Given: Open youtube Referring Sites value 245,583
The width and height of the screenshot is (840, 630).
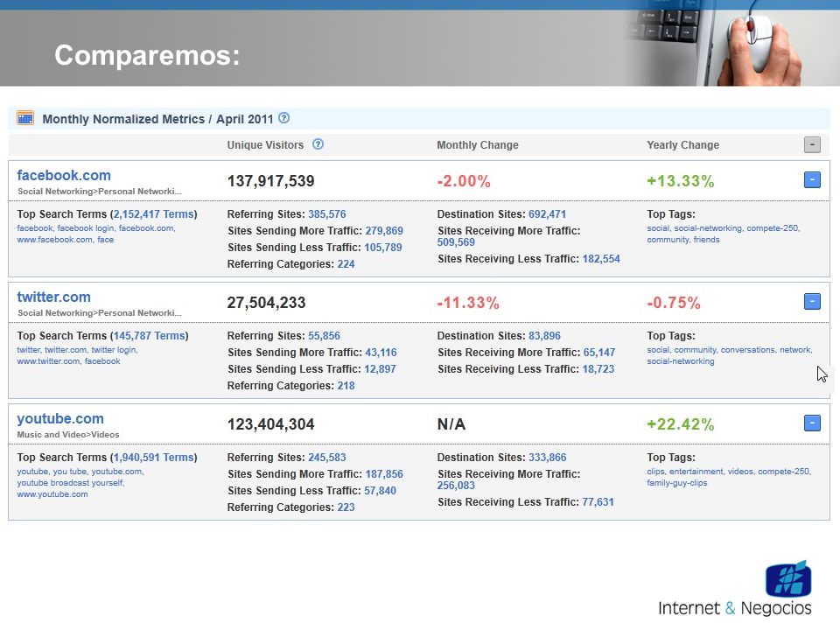Looking at the screenshot, I should 326,458.
